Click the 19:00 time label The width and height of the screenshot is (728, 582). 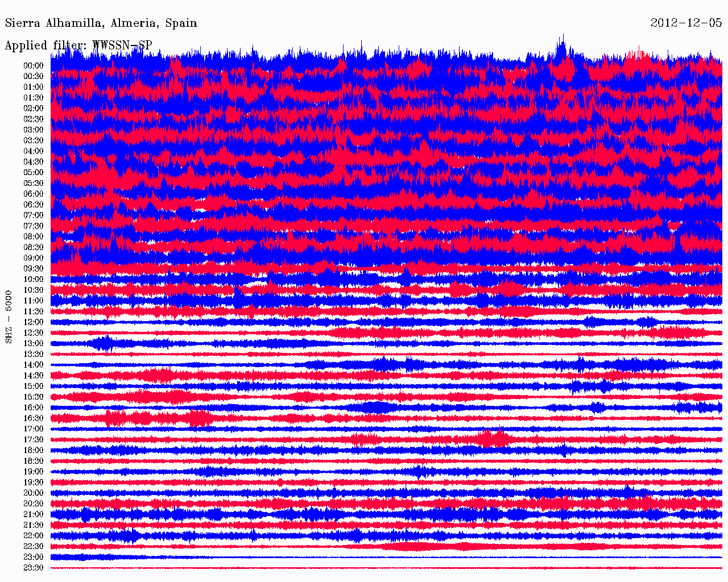coord(34,472)
